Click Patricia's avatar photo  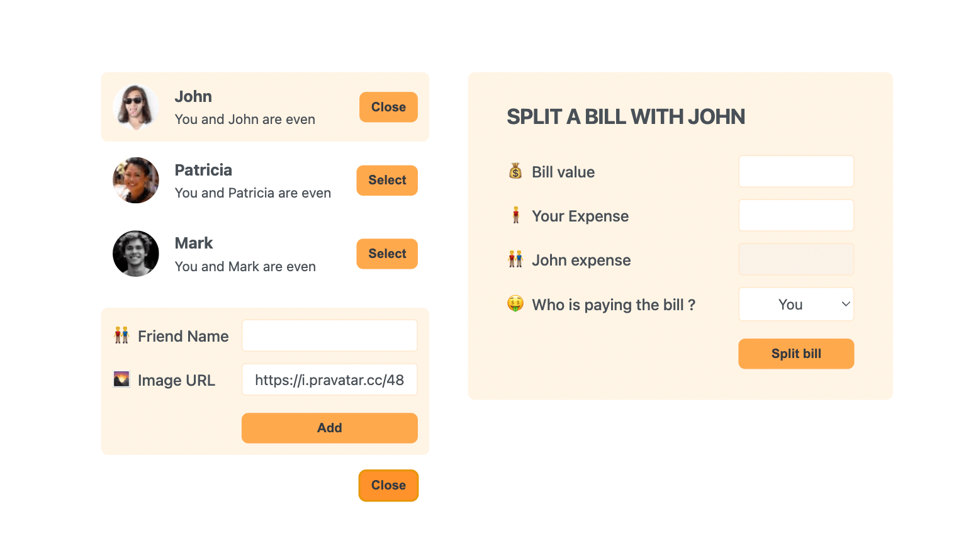[136, 181]
